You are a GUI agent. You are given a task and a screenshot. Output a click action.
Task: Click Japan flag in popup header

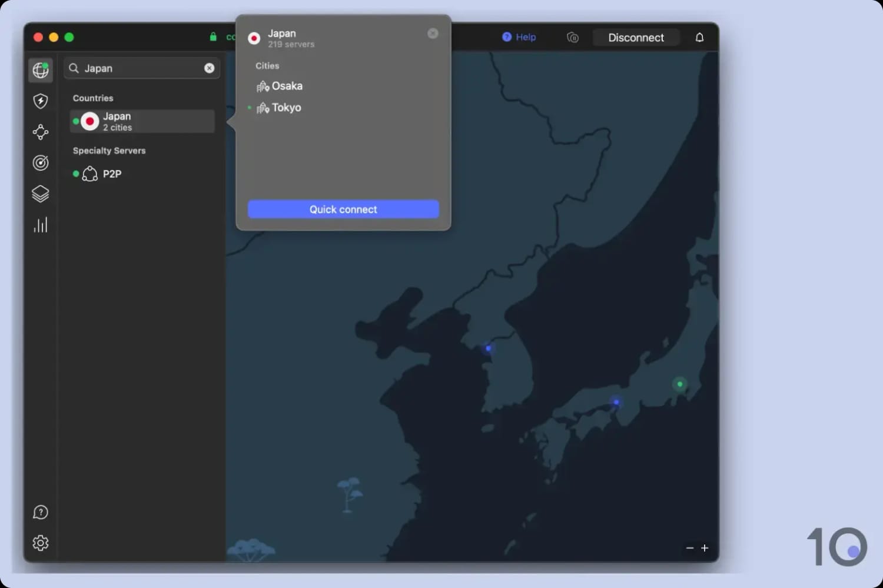tap(254, 38)
